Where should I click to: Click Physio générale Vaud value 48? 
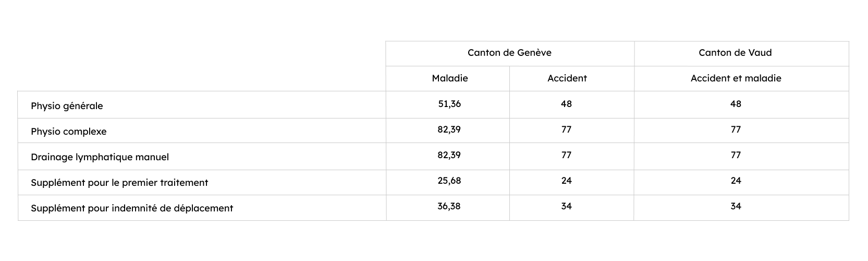click(x=736, y=104)
